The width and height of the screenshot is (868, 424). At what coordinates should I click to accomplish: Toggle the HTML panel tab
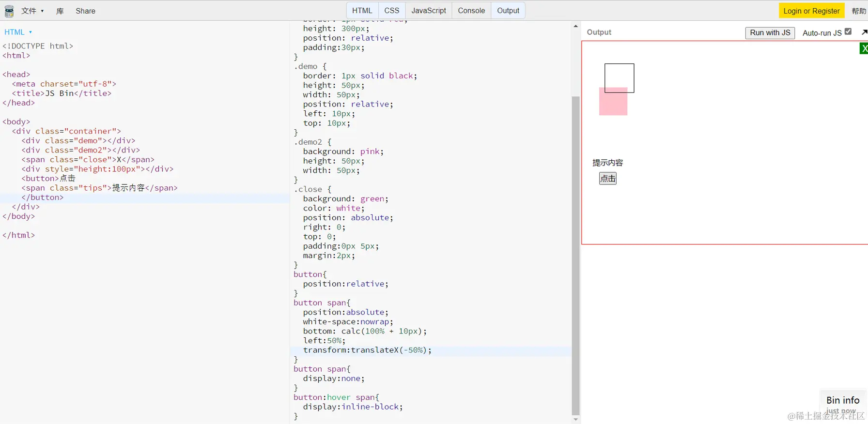[x=362, y=11]
